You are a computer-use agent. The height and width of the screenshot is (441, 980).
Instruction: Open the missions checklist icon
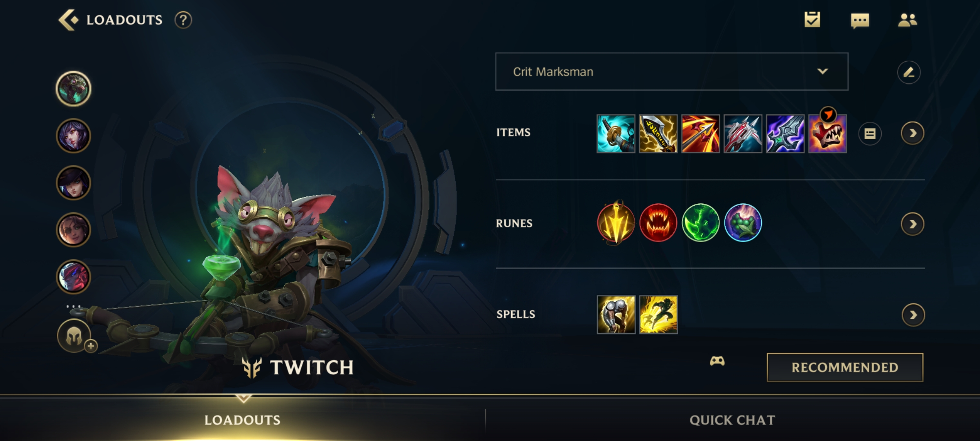click(x=812, y=19)
